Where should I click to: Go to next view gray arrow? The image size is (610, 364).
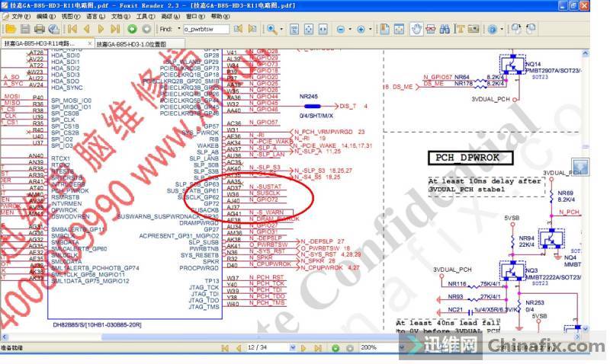coord(146,29)
